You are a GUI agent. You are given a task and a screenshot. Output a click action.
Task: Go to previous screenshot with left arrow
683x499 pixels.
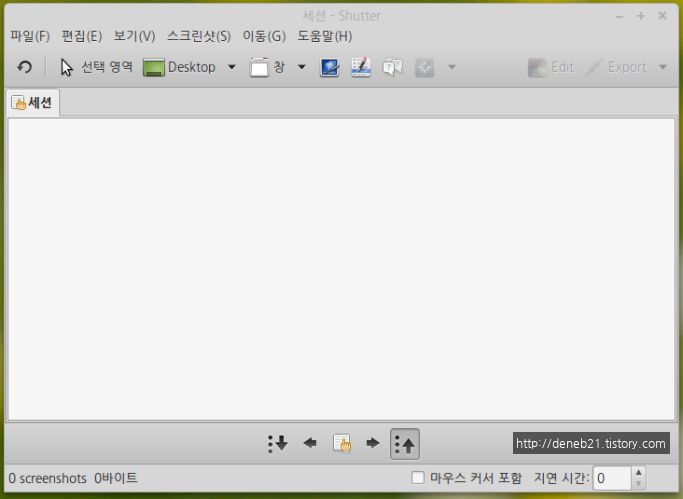tap(310, 443)
